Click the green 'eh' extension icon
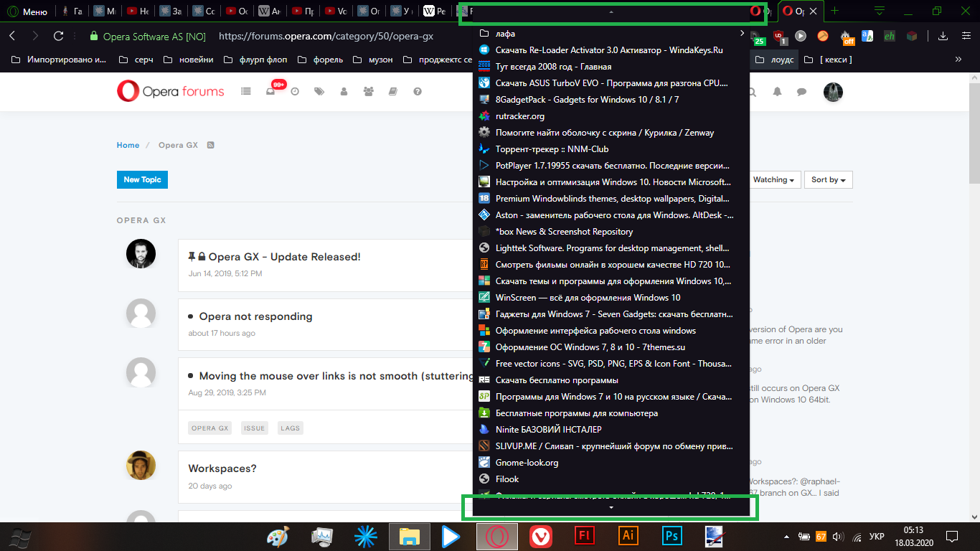This screenshot has height=551, width=980. tap(890, 36)
